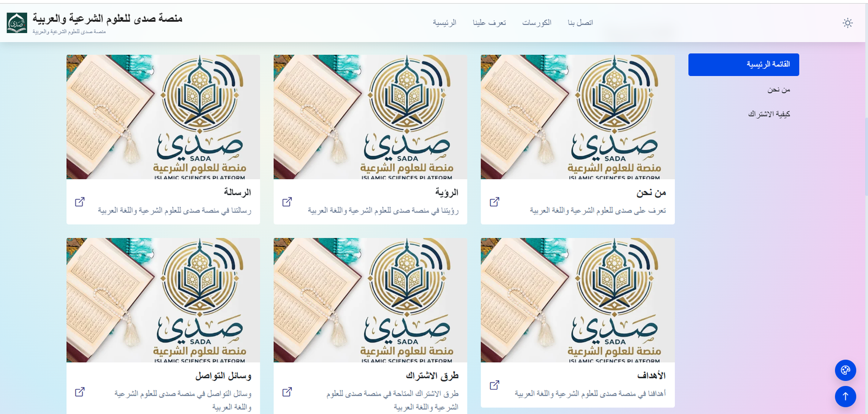
Task: Click the scroll-to-top arrow button
Action: [845, 397]
